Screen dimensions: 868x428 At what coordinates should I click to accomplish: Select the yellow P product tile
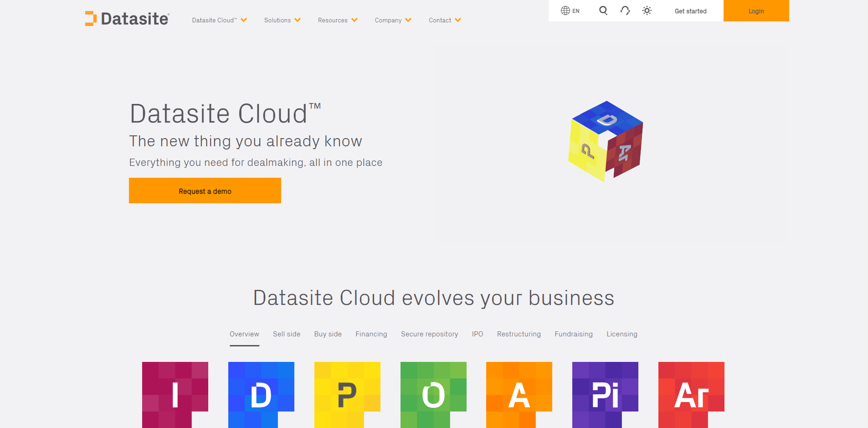tap(347, 395)
